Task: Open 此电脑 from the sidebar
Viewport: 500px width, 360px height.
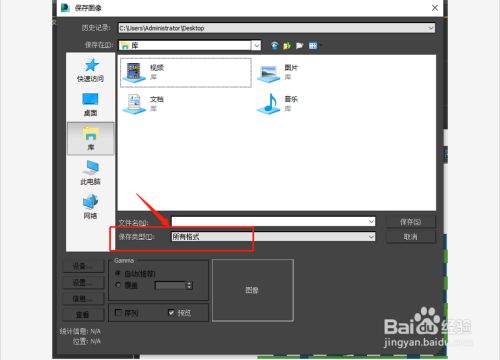Action: tap(90, 173)
